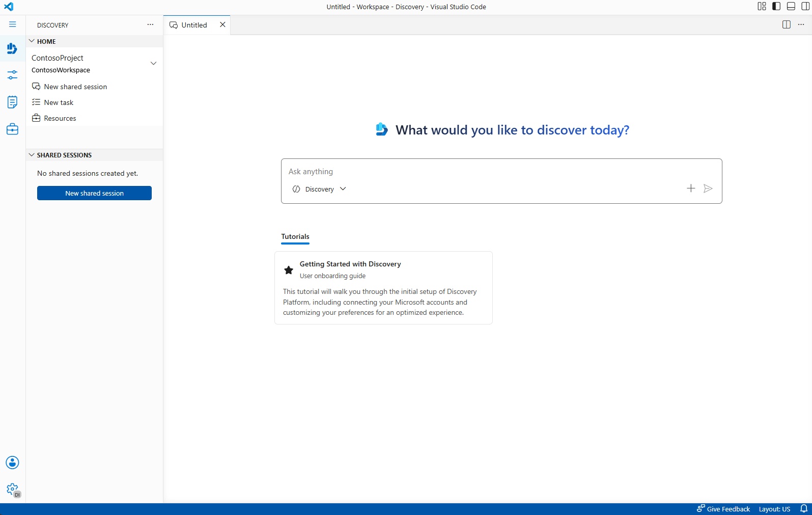This screenshot has height=515, width=812.
Task: Open the resources briefcase icon in activity bar
Action: tap(13, 129)
